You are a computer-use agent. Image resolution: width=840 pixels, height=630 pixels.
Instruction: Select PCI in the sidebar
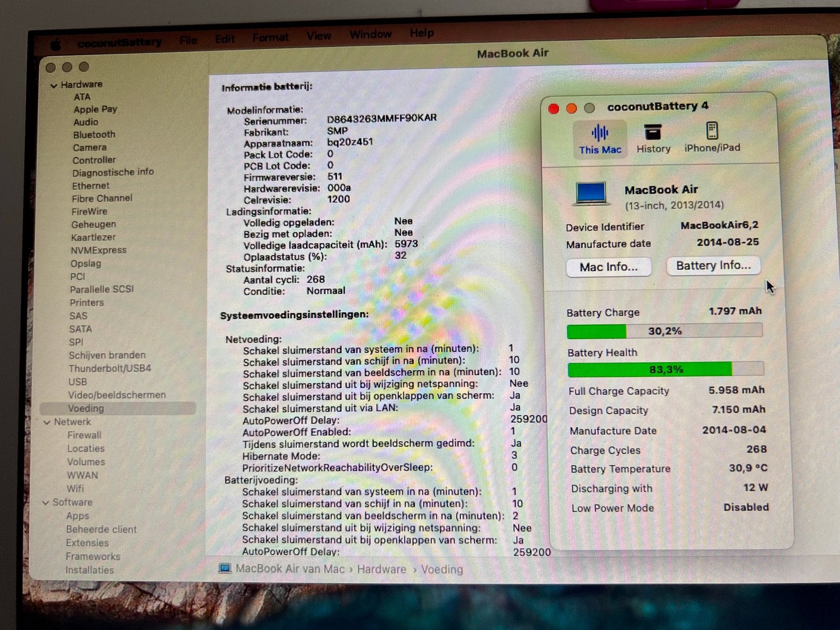pyautogui.click(x=77, y=277)
